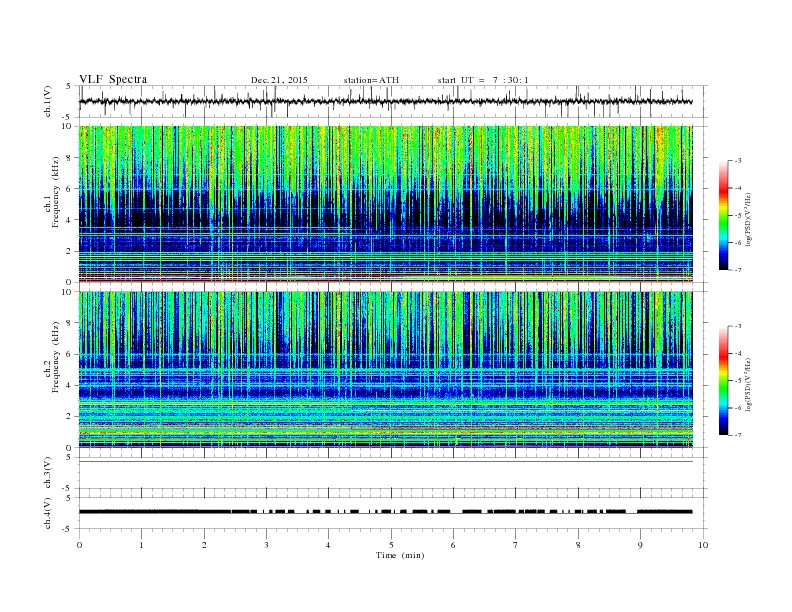This screenshot has width=792, height=612.
Task: Click inside the ch.2 spectrogram panel
Action: [x=385, y=369]
